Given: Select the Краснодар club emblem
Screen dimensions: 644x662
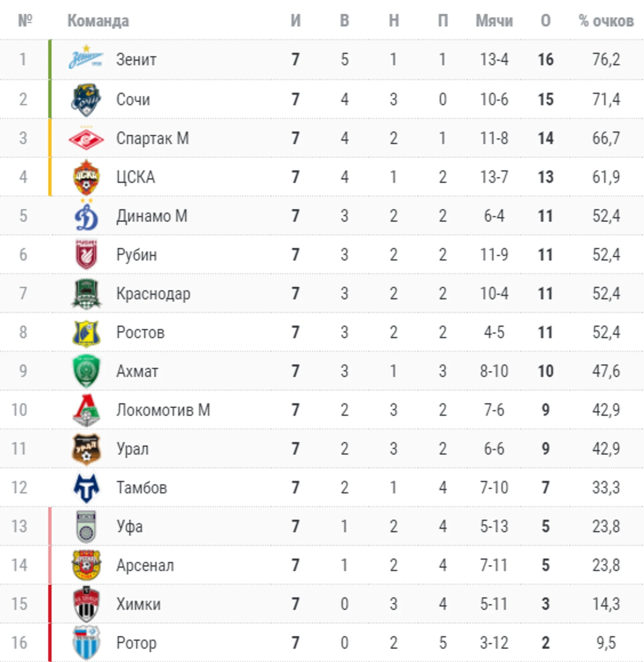Looking at the screenshot, I should point(86,294).
